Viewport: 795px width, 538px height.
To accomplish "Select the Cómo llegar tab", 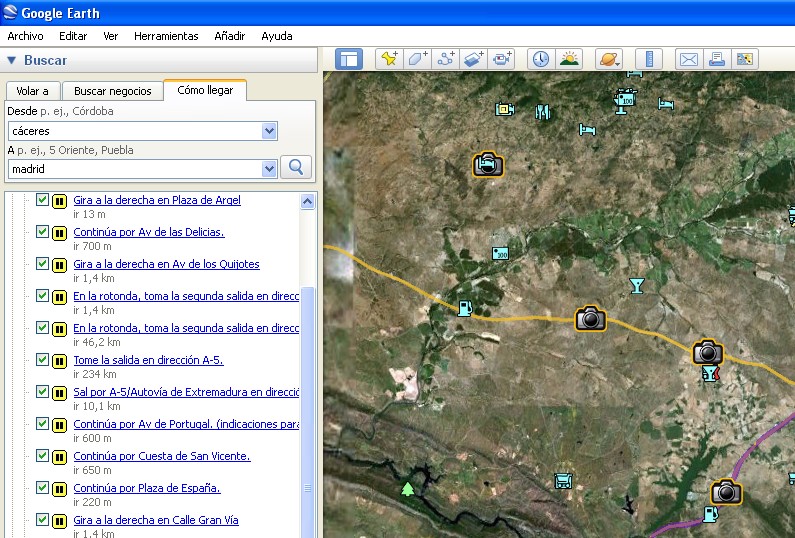I will tap(205, 90).
